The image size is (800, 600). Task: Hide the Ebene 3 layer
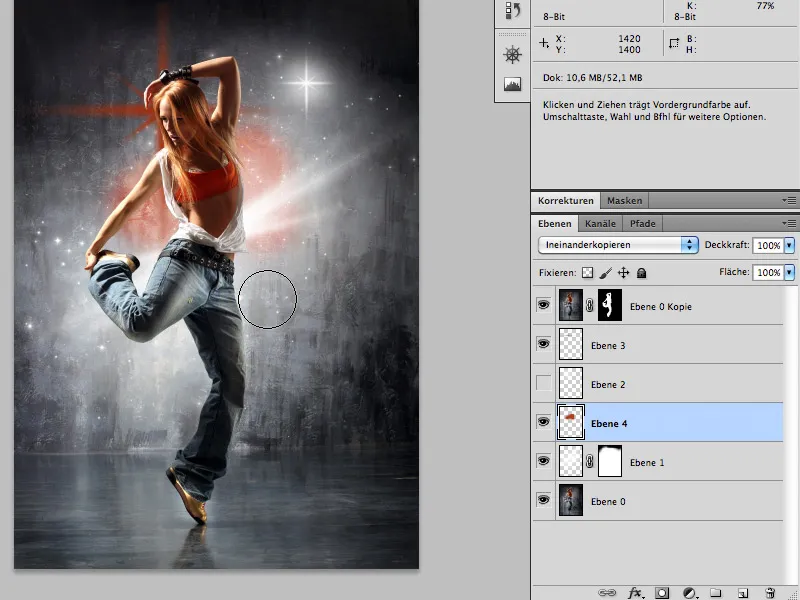coord(544,344)
